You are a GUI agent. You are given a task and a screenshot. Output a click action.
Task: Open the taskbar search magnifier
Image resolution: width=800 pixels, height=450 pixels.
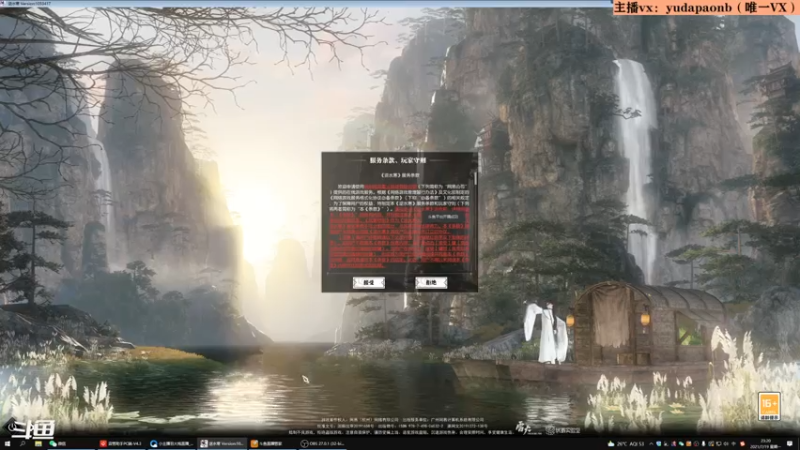22,444
